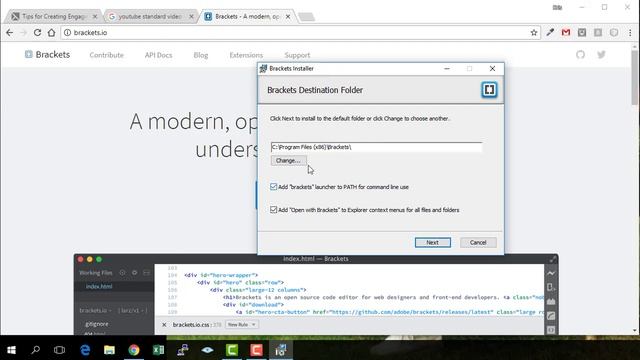Open Task View from the taskbar
The height and width of the screenshot is (360, 640).
pos(60,350)
